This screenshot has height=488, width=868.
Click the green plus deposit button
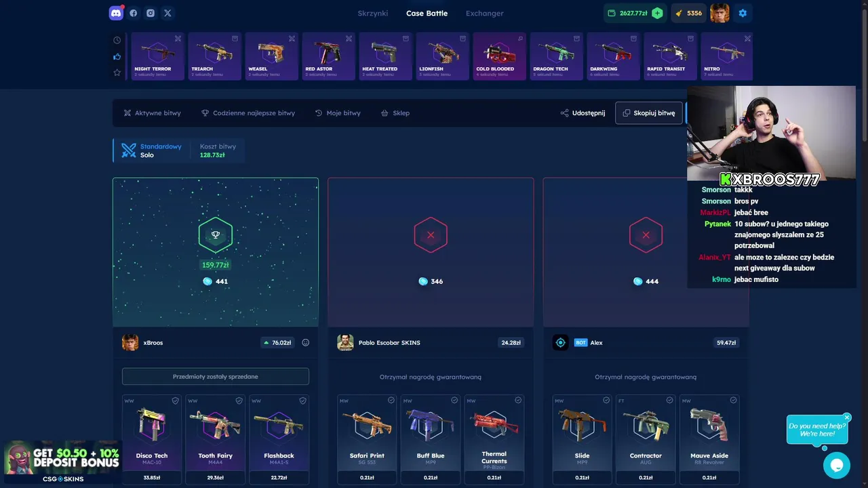[x=657, y=13]
